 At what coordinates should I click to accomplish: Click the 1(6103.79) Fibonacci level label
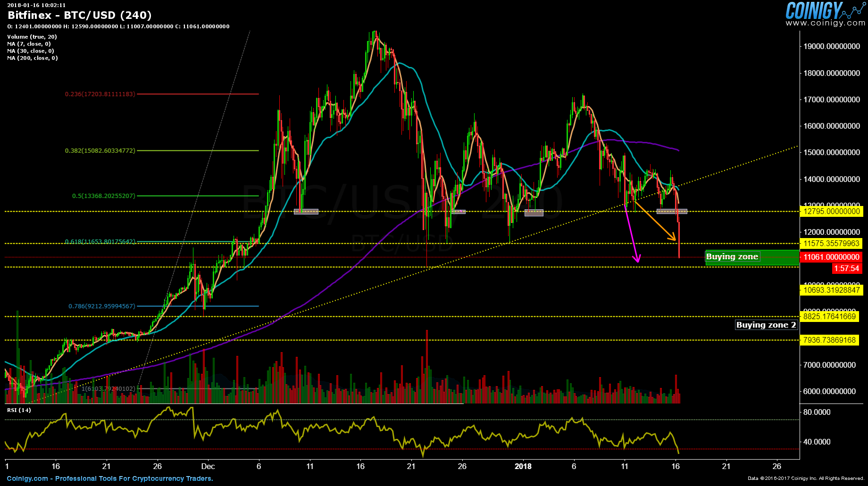pyautogui.click(x=108, y=389)
